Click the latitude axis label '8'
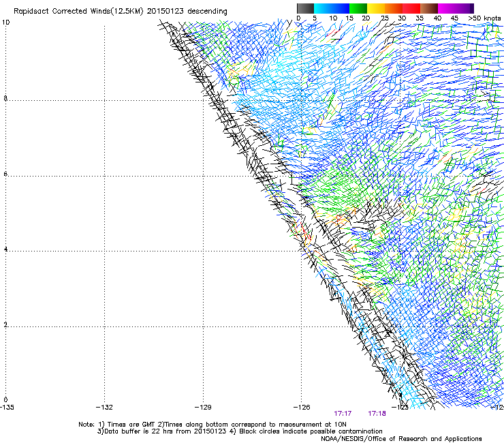The height and width of the screenshot is (443, 504). (5, 98)
